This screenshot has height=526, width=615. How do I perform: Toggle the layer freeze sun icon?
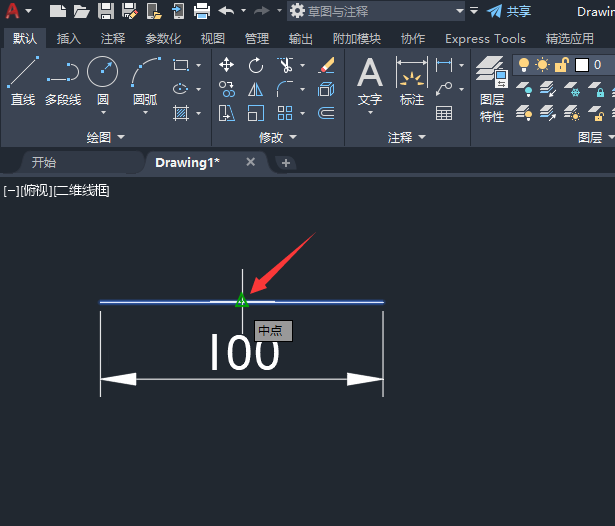542,65
